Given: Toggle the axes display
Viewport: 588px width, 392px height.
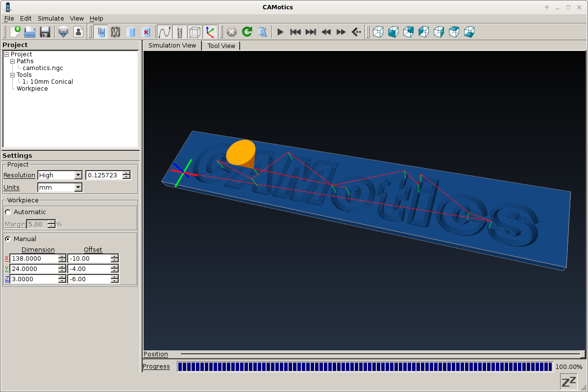Looking at the screenshot, I should [210, 32].
